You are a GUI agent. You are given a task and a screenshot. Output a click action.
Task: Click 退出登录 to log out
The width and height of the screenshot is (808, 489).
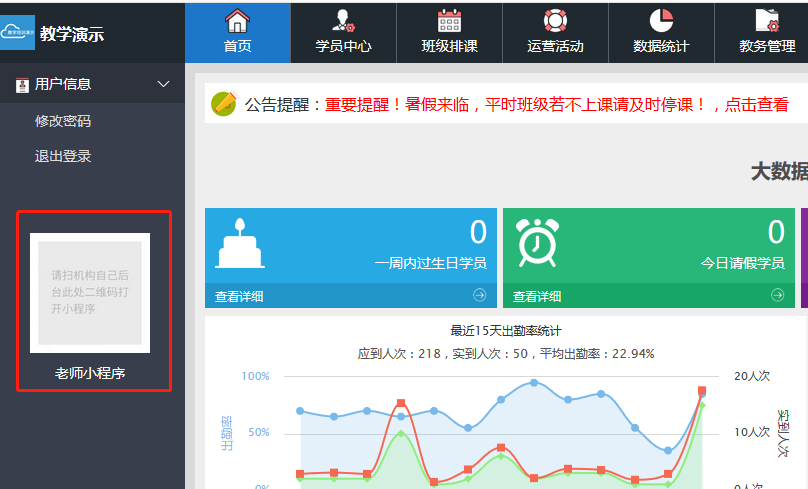[63, 156]
